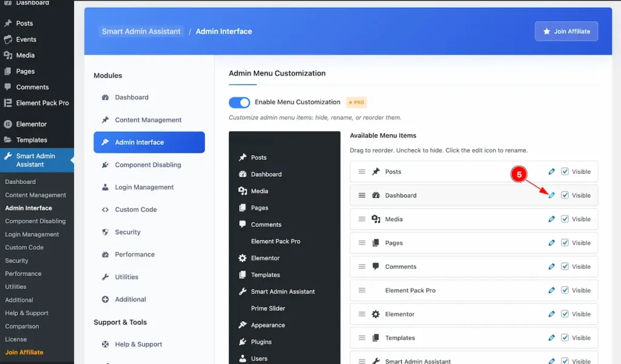Click the pushpin icon beside Posts in WordPress sidebar
621x364 pixels.
point(8,24)
